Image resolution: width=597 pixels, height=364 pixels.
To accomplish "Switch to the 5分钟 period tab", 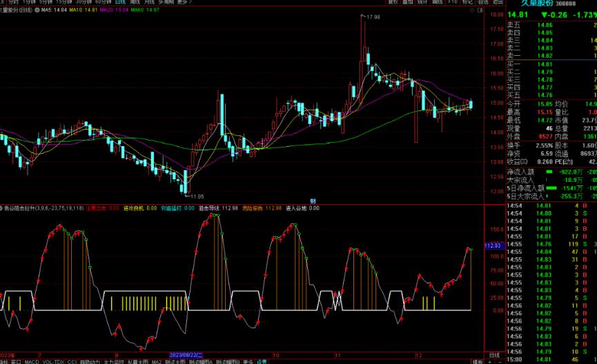I will click(x=46, y=2).
